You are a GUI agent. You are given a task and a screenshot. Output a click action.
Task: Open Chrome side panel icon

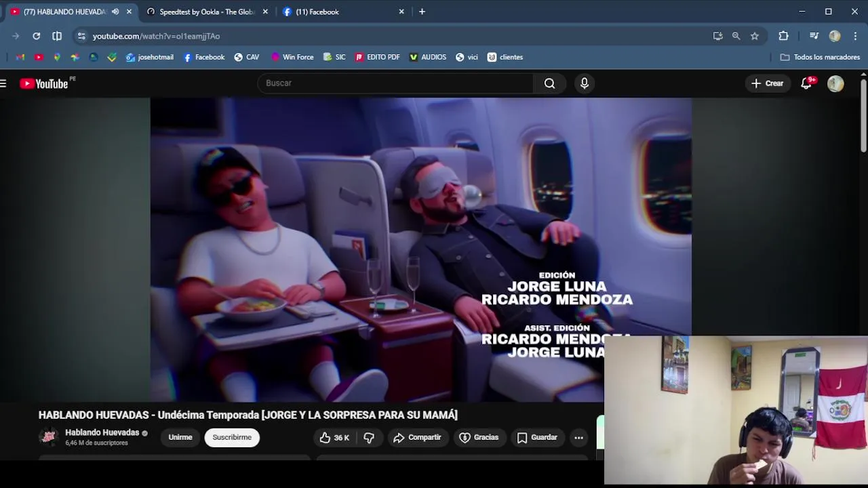57,36
